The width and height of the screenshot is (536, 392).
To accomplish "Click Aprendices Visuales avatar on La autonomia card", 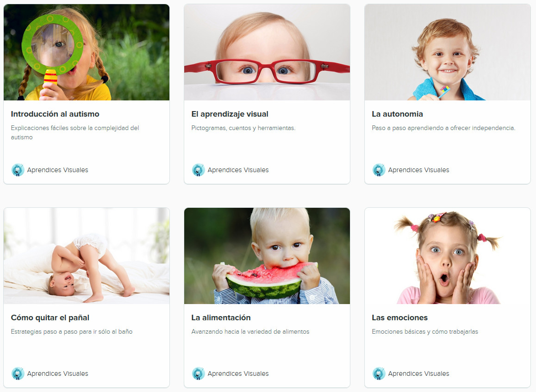I will (x=379, y=170).
